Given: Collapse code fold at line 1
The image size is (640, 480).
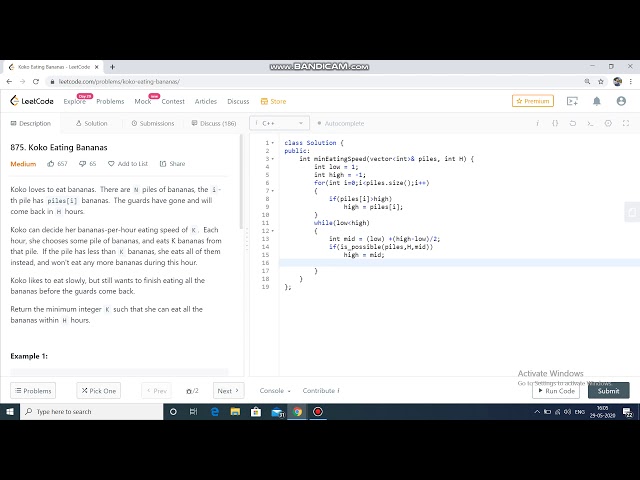Looking at the screenshot, I should (x=273, y=143).
